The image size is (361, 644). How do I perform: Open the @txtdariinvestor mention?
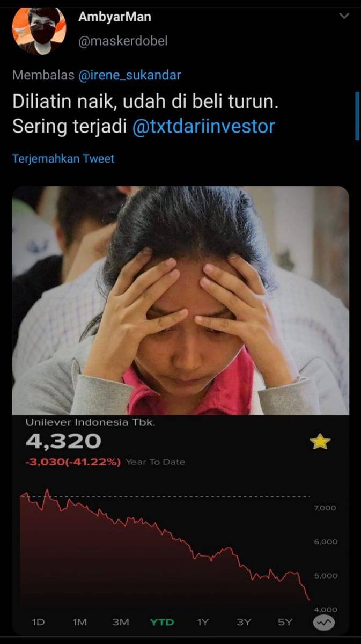(203, 127)
